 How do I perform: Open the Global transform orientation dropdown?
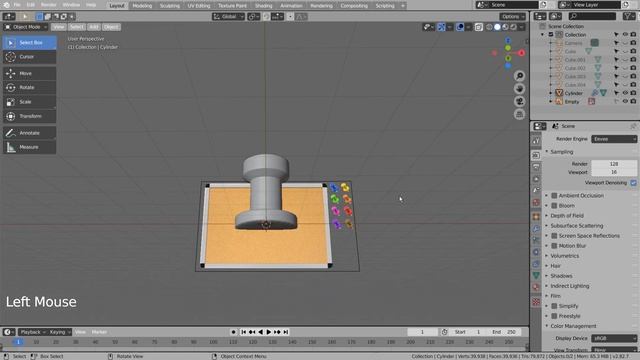[228, 17]
